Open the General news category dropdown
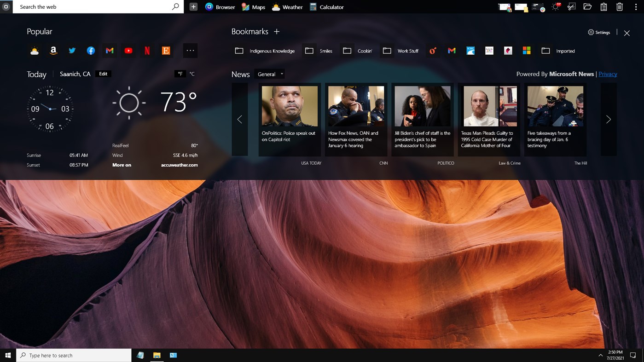 (x=270, y=74)
